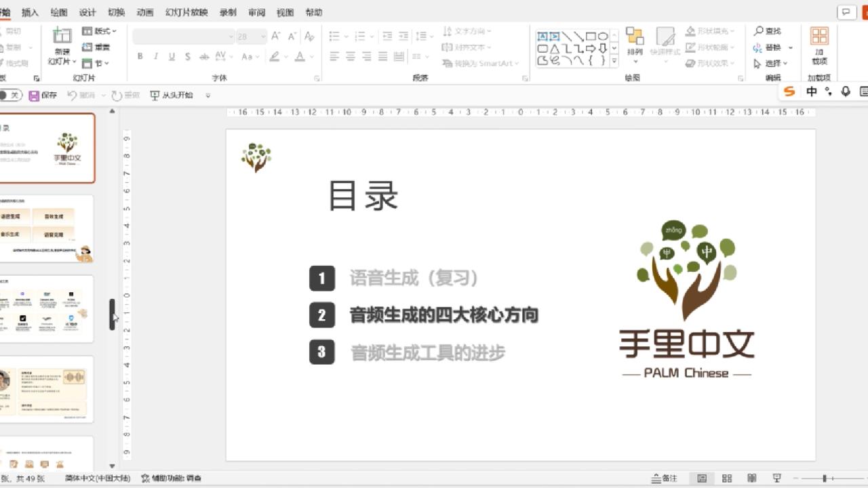Open the Section (节) dropdown
This screenshot has width=868, height=488.
96,63
